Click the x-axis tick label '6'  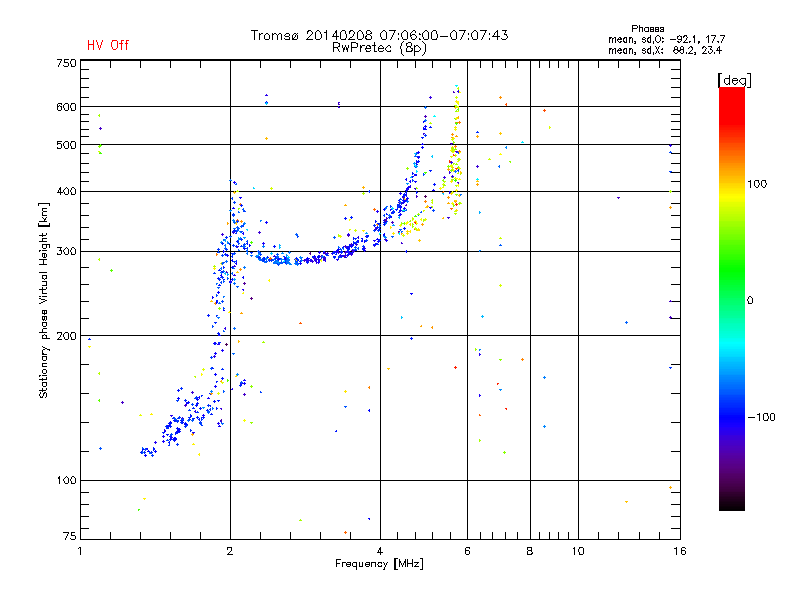[467, 551]
